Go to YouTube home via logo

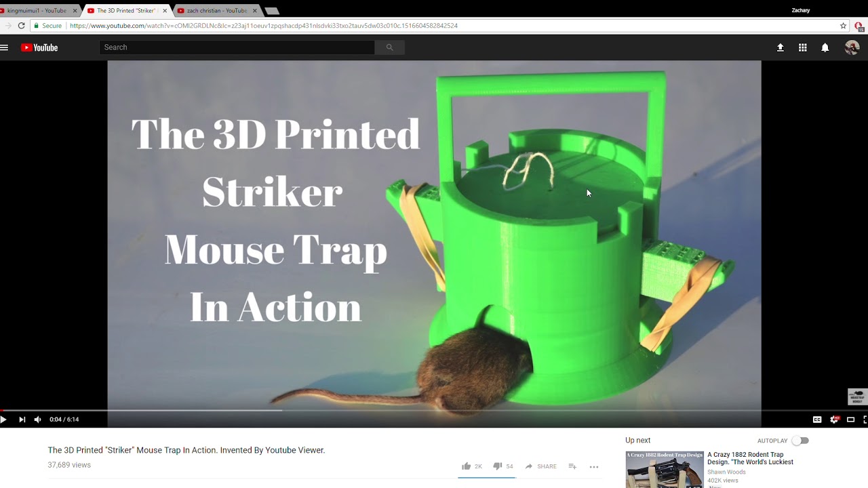pos(39,47)
